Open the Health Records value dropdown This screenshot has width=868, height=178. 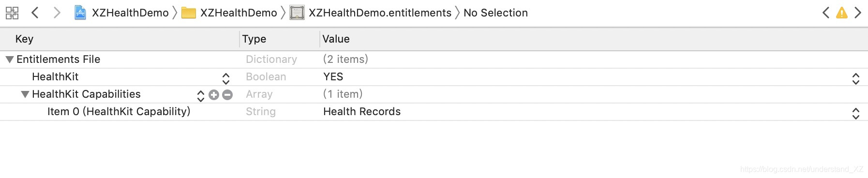click(x=856, y=114)
